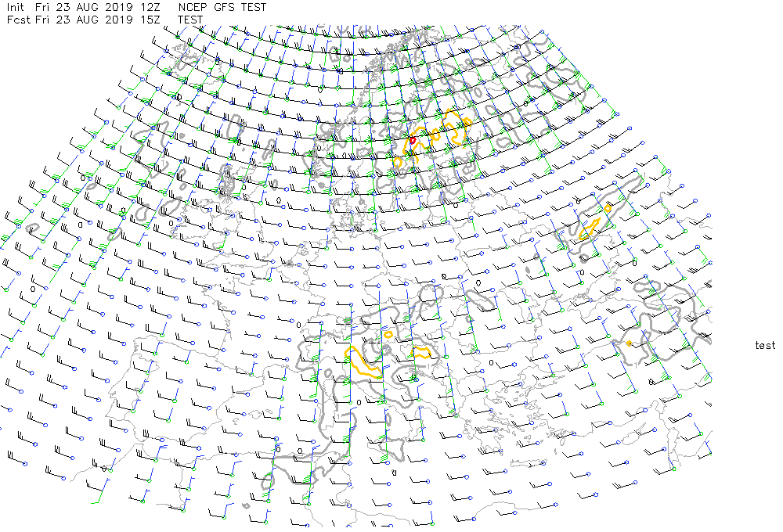The image size is (783, 532).
Task: Click the 'NCEP GFS TEST' title text
Action: 222,8
